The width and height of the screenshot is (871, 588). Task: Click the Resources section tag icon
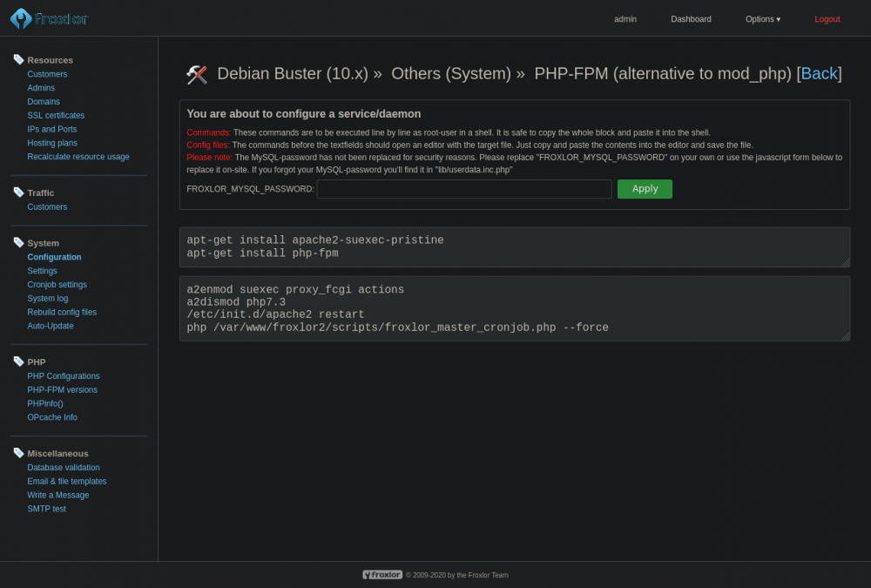(x=18, y=59)
